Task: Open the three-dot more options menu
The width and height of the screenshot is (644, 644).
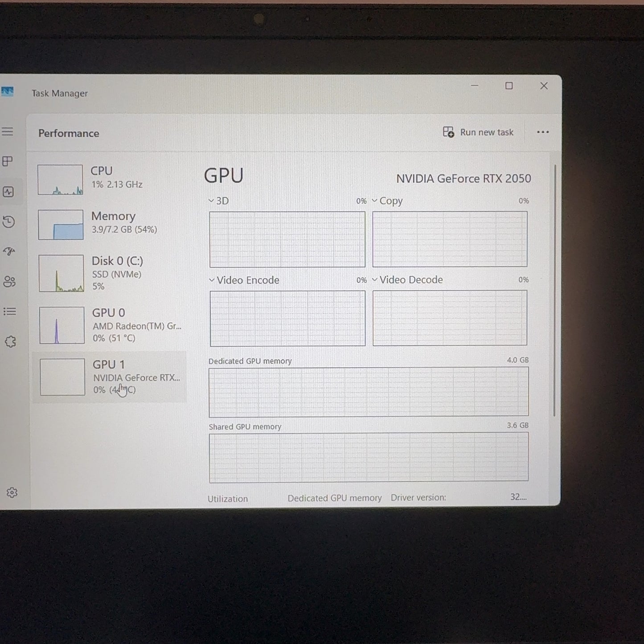Action: point(542,132)
